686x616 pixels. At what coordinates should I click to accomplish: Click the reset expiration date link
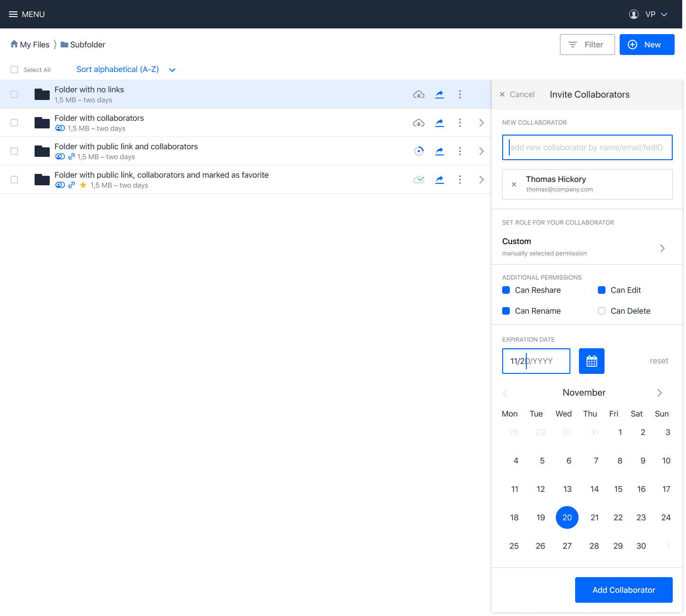coord(659,361)
